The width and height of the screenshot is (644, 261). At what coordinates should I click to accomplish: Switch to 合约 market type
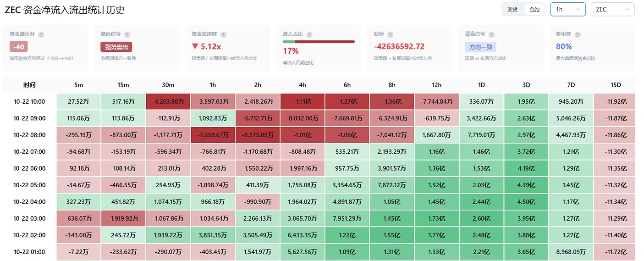(534, 9)
